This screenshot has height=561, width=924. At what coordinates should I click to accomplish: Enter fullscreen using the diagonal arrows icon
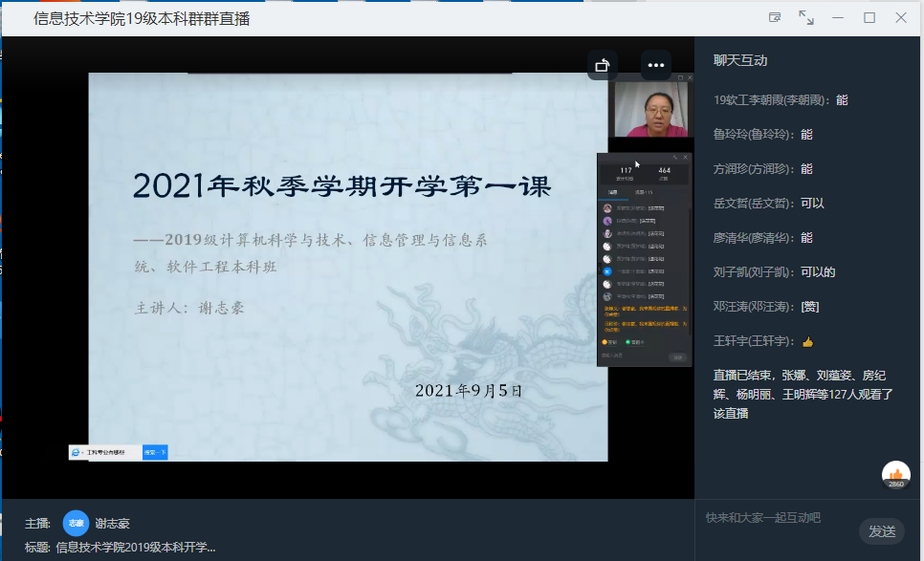tap(806, 17)
